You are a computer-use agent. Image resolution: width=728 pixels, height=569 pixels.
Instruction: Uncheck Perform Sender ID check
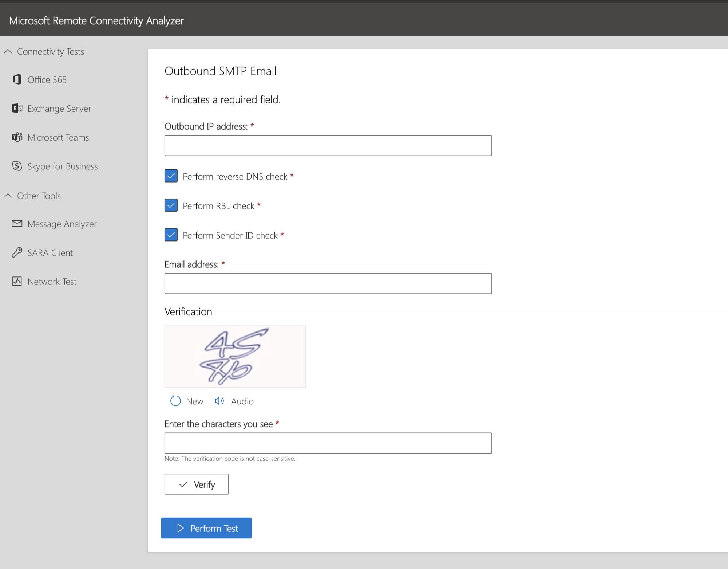click(171, 235)
